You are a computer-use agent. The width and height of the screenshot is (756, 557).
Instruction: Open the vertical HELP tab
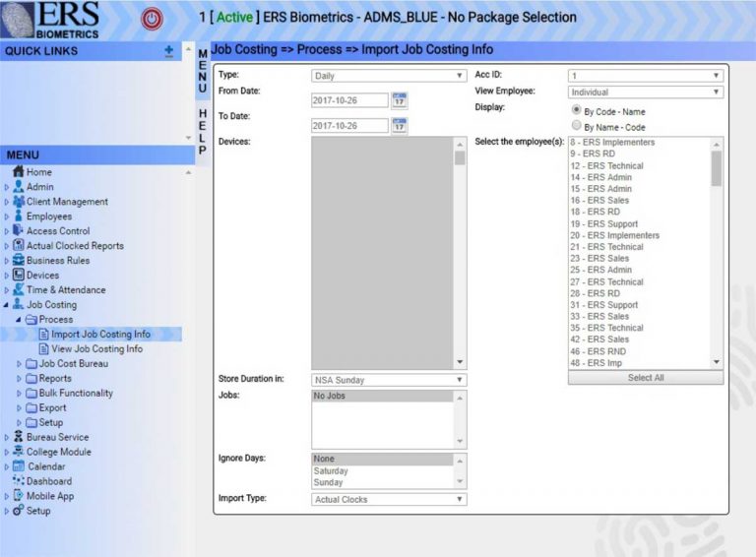203,132
